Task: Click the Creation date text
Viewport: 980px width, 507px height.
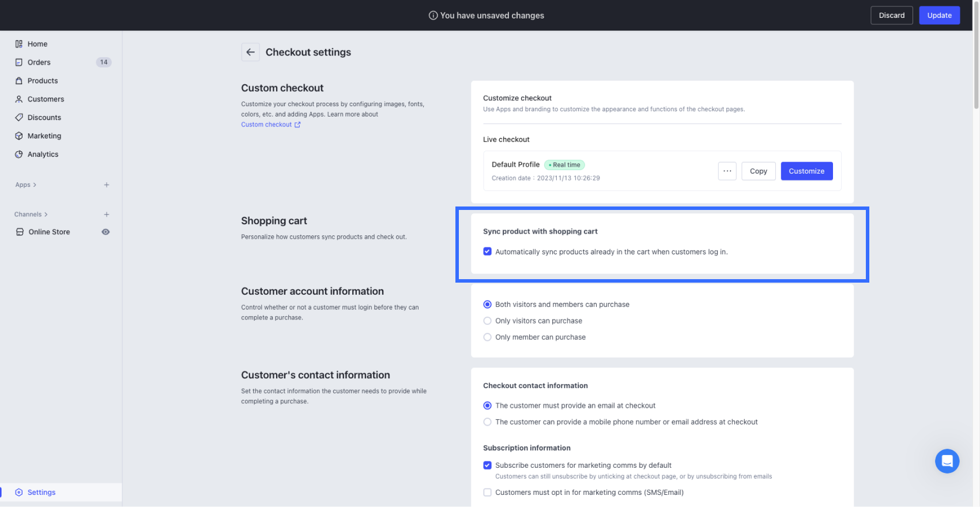Action: (545, 178)
